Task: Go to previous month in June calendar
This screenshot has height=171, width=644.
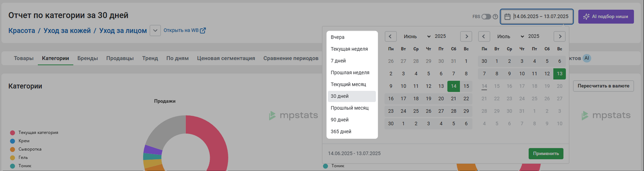Action: pyautogui.click(x=390, y=36)
